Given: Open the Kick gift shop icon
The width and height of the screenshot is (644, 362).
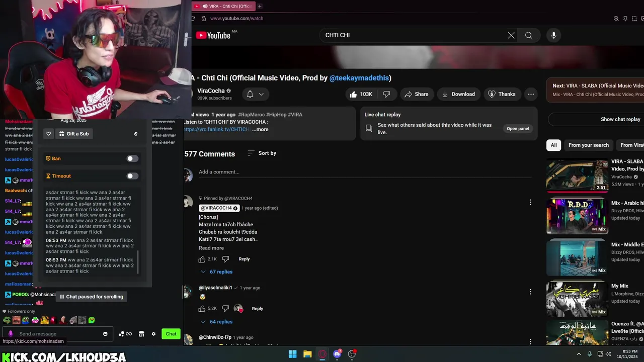Looking at the screenshot, I should 141,334.
